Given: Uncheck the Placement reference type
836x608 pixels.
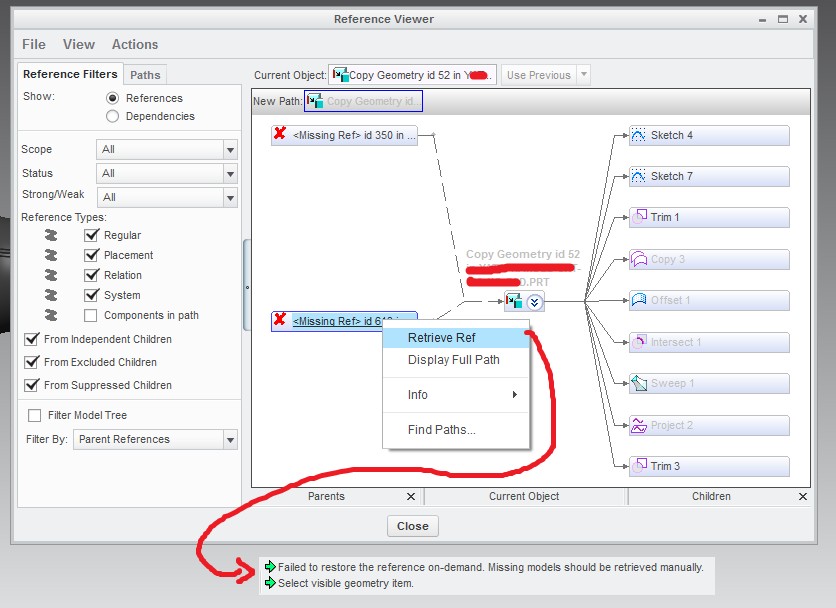Looking at the screenshot, I should pyautogui.click(x=92, y=255).
